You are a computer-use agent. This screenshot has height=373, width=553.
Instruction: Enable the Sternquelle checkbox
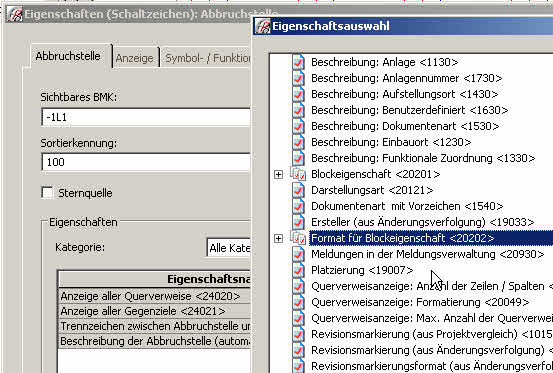(x=47, y=193)
